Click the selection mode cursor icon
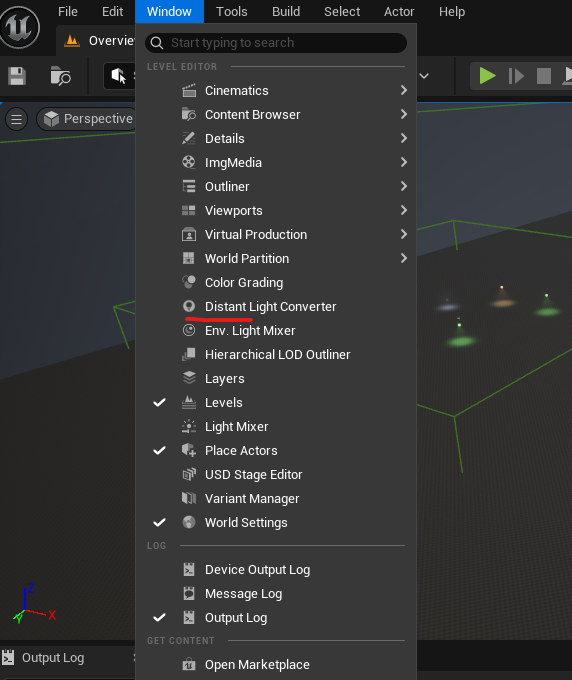Viewport: 572px width, 680px height. point(118,76)
